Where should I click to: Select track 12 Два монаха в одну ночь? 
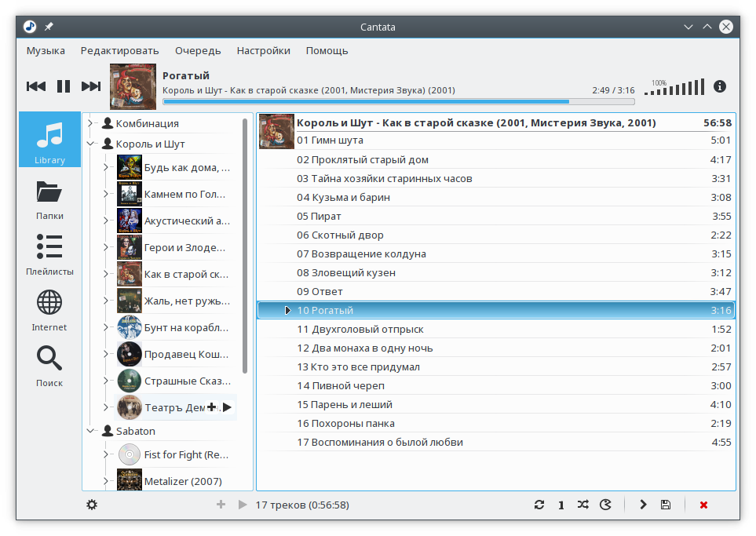[497, 348]
